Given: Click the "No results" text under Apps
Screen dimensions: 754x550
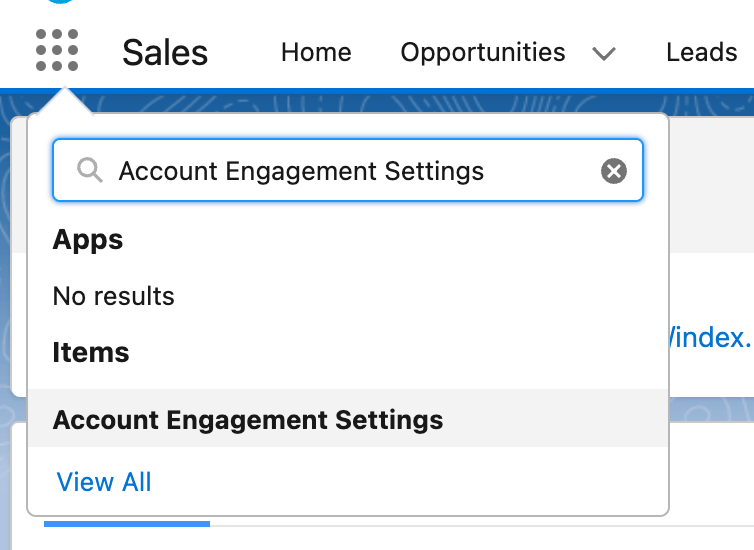Looking at the screenshot, I should 113,296.
